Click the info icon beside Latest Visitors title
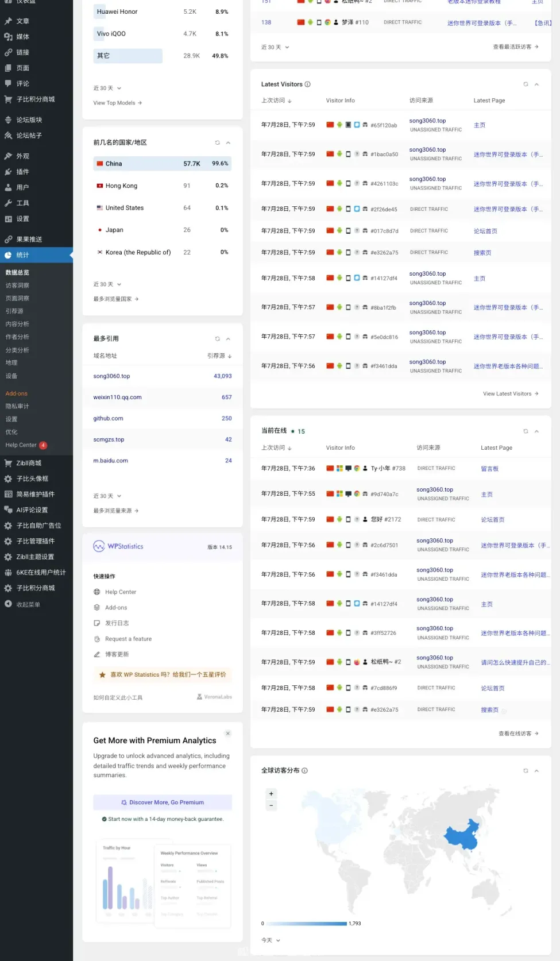The height and width of the screenshot is (961, 560). (307, 84)
